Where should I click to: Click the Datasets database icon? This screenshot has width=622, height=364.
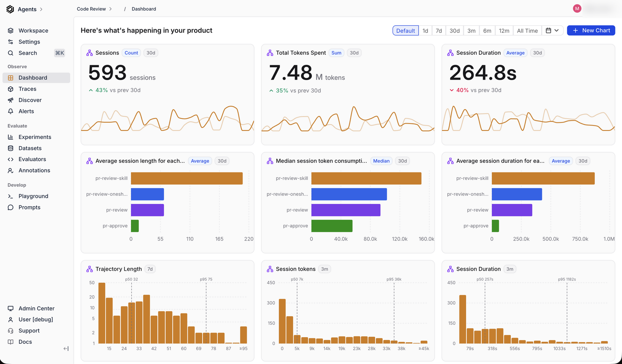tap(10, 148)
